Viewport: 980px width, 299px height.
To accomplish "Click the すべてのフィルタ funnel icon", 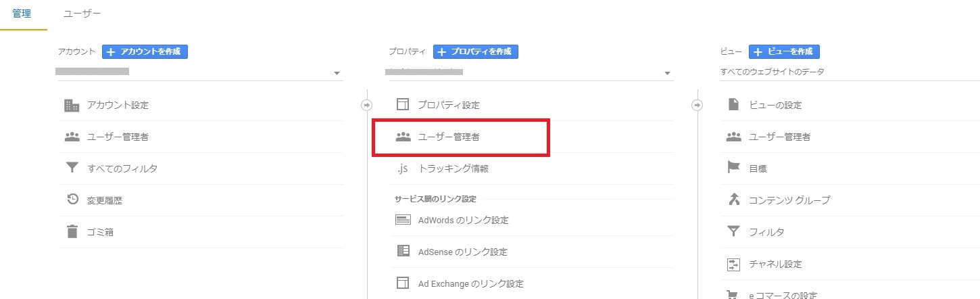I will [72, 168].
